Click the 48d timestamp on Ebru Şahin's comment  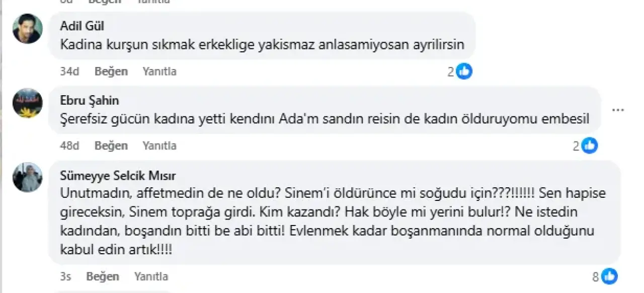(70, 146)
